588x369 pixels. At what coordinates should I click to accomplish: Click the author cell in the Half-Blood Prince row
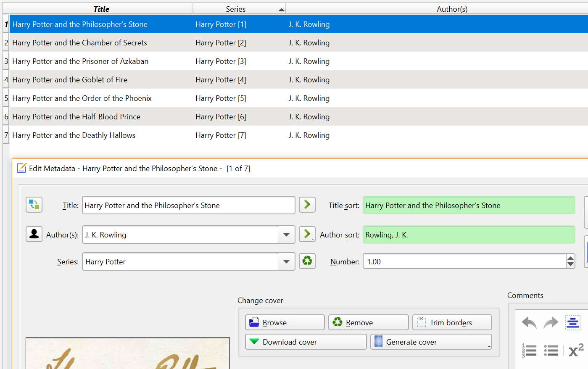tap(437, 117)
